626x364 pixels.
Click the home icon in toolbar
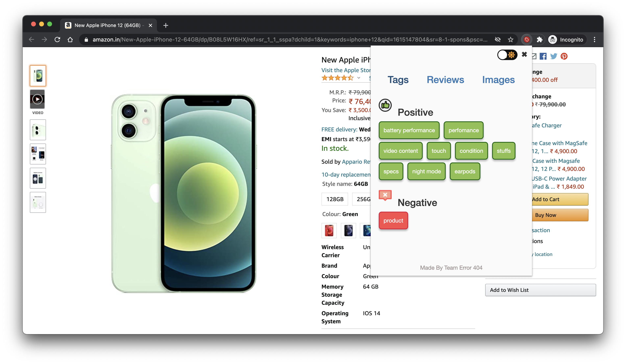tap(70, 40)
